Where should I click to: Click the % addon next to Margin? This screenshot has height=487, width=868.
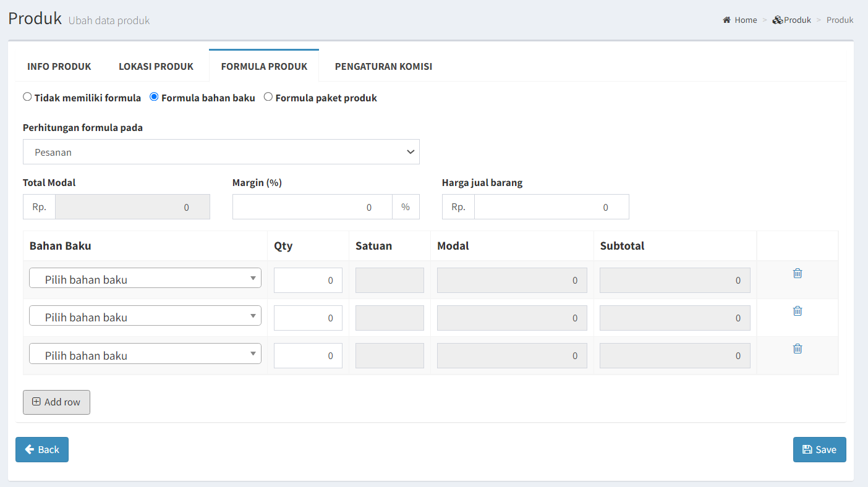[406, 207]
